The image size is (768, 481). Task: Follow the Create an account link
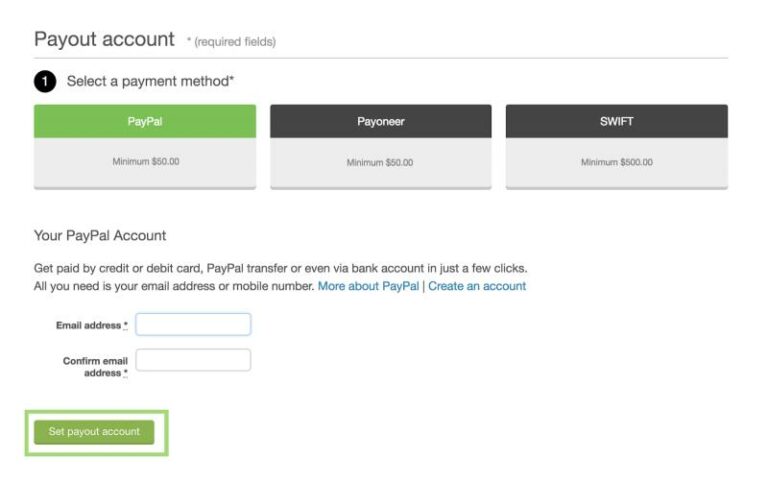tap(477, 286)
